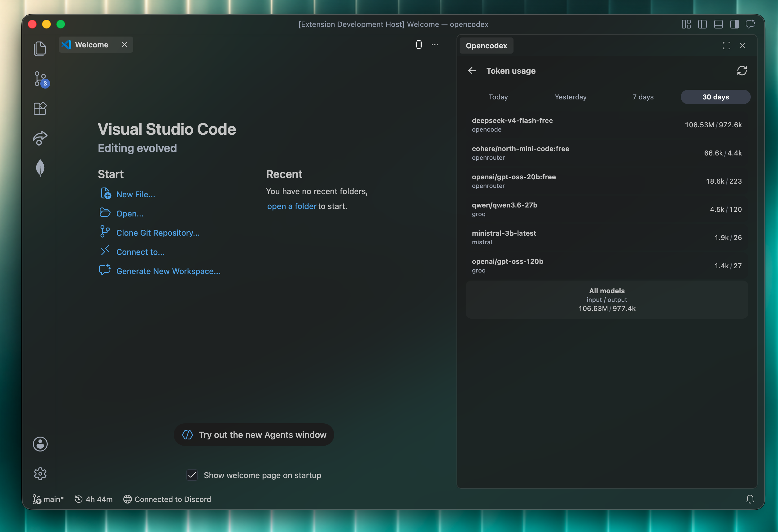Viewport: 778px width, 532px height.
Task: Click the 106.53M / 972.6k value
Action: 713,125
